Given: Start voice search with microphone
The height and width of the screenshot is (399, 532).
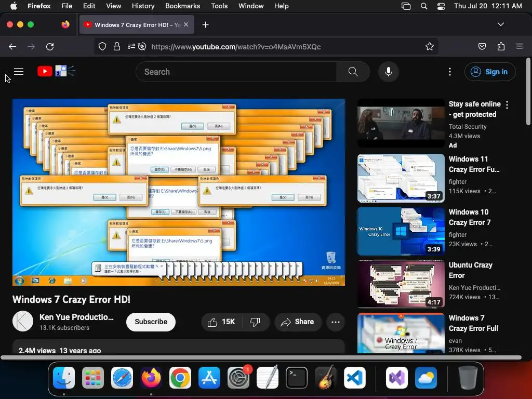Looking at the screenshot, I should click(389, 72).
